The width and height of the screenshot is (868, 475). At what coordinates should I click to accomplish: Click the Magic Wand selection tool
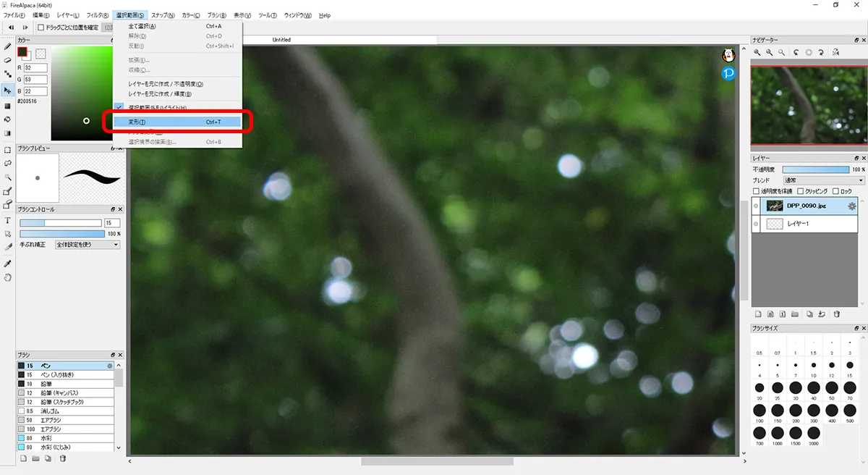tap(7, 177)
